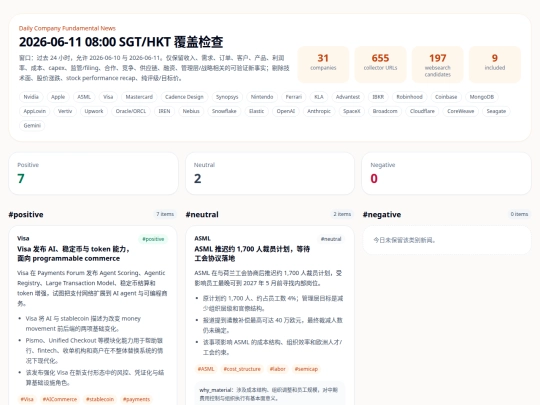Click the Positive 7 summary card
This screenshot has height=405, width=540.
(x=93, y=174)
